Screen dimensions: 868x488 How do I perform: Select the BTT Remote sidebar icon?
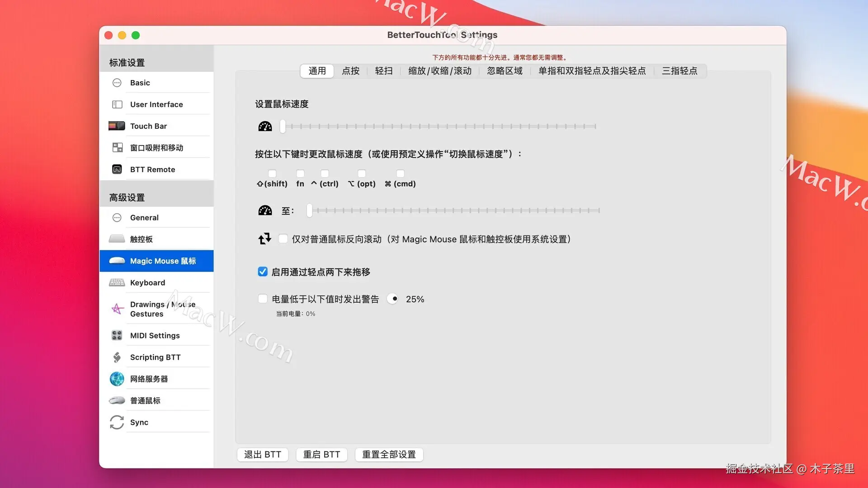(117, 169)
